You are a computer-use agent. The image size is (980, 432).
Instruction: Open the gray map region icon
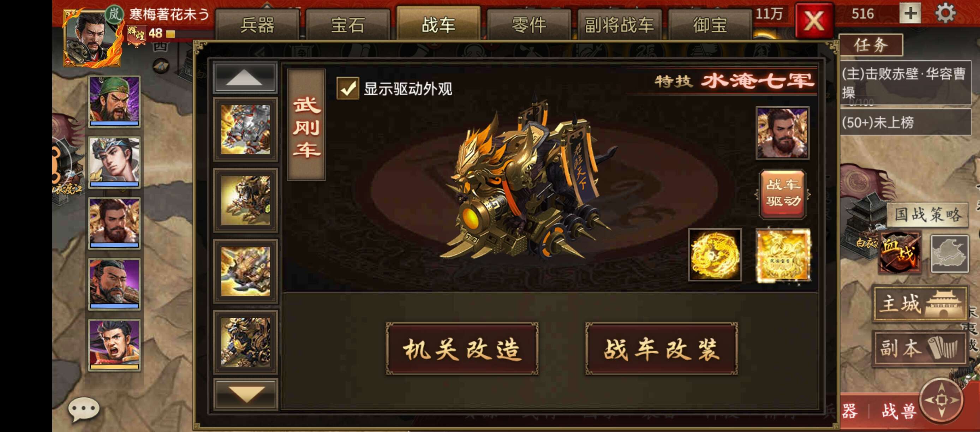[x=950, y=254]
